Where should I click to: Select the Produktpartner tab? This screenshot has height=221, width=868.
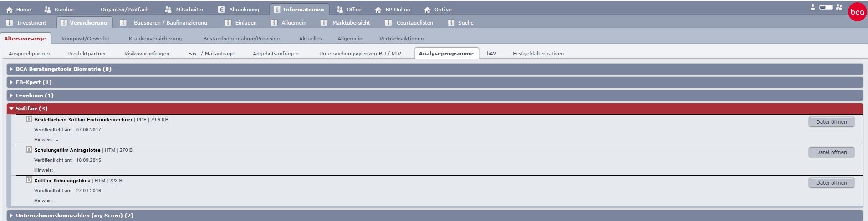click(87, 54)
